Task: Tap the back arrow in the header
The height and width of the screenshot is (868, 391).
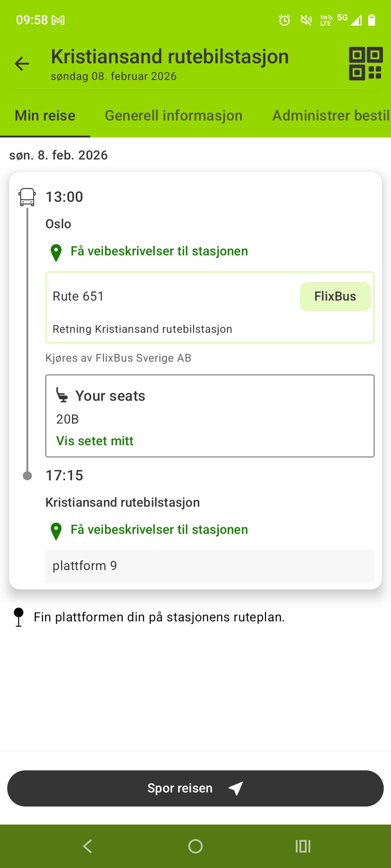Action: click(22, 64)
